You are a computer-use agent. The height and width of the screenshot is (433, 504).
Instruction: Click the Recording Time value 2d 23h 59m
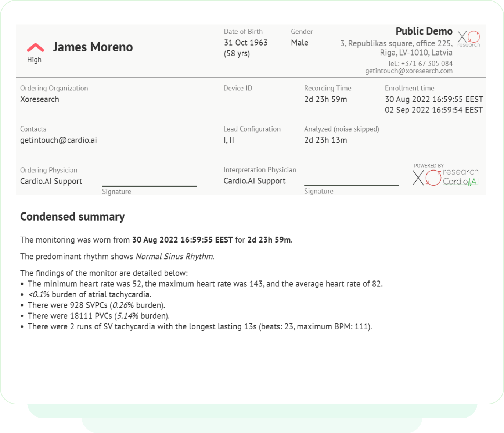[x=325, y=99]
